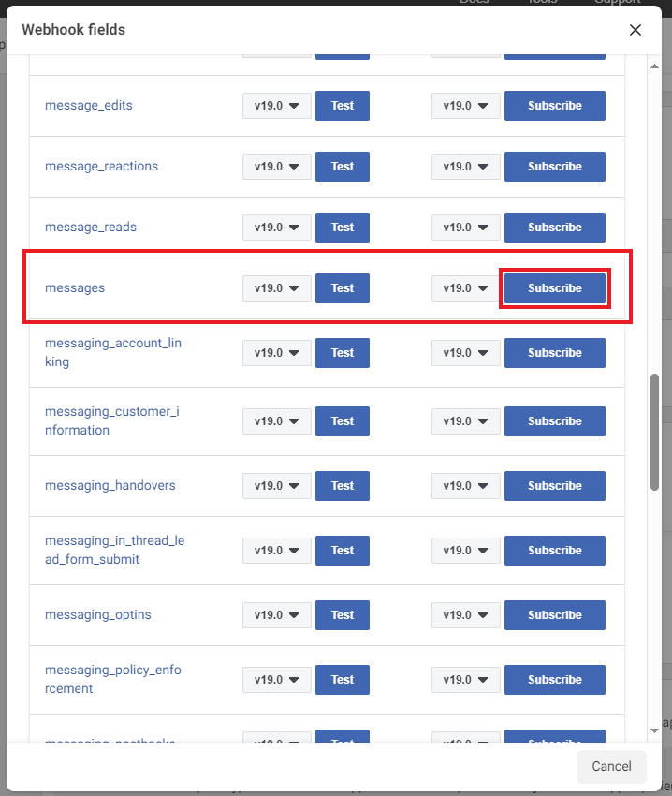This screenshot has height=796, width=672.
Task: Open subscribe version dropdown for message_reads
Action: 465,228
